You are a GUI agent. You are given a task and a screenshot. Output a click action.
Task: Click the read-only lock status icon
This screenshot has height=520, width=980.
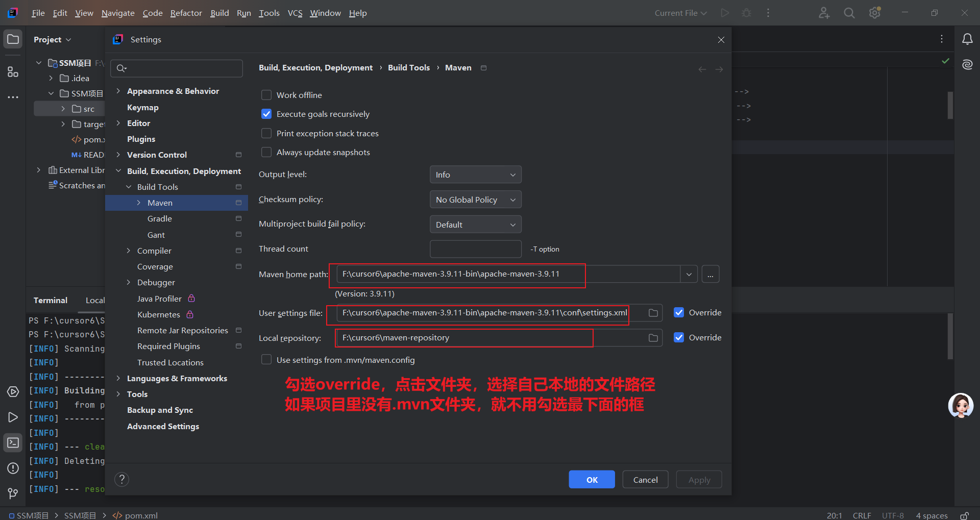[964, 515]
